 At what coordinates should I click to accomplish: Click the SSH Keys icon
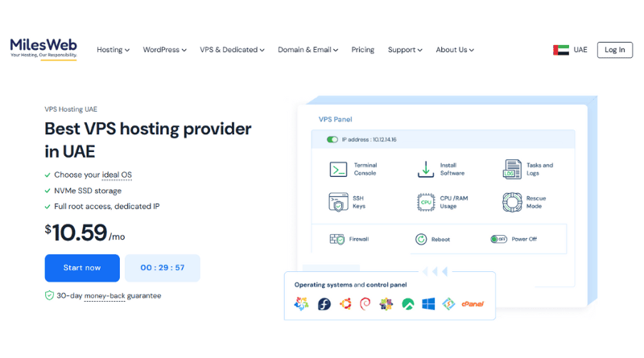coord(338,202)
